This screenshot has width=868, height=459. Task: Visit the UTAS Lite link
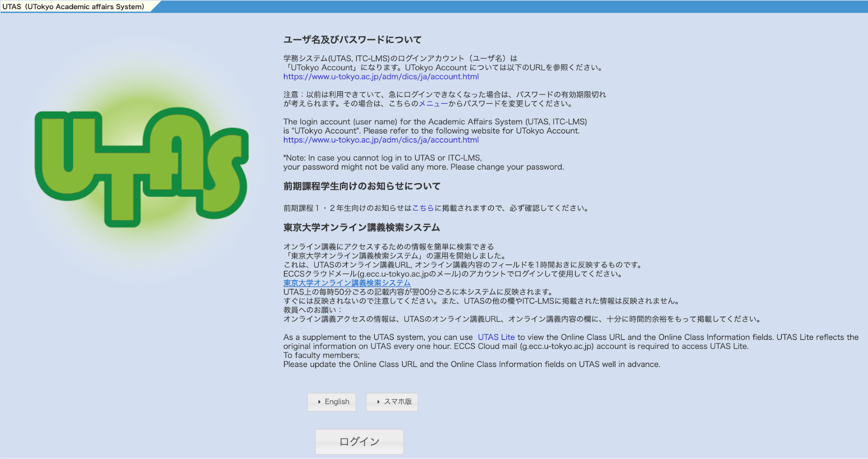pyautogui.click(x=496, y=337)
